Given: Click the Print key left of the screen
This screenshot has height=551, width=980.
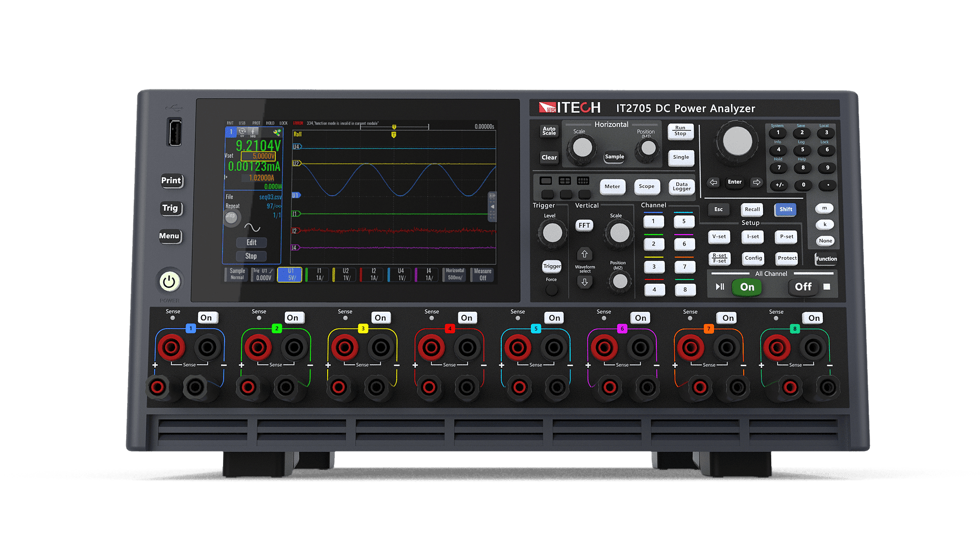Looking at the screenshot, I should (x=171, y=181).
